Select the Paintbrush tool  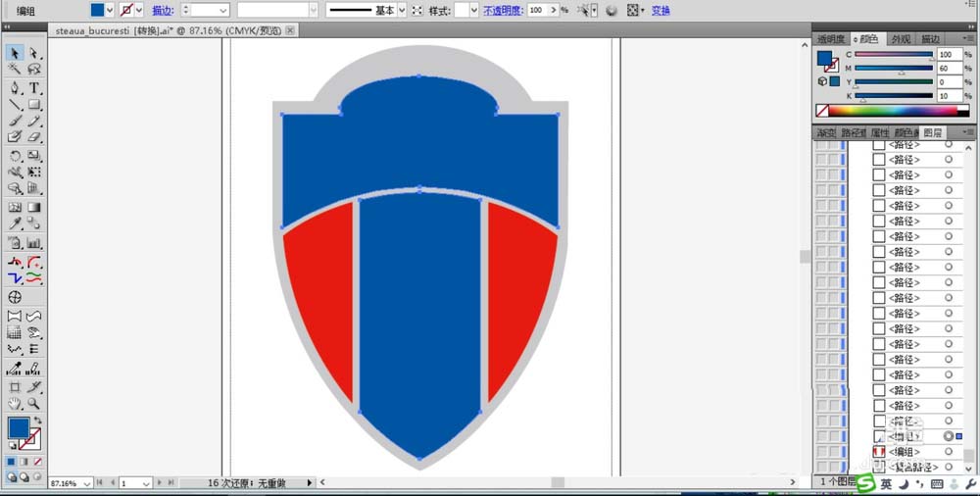15,121
